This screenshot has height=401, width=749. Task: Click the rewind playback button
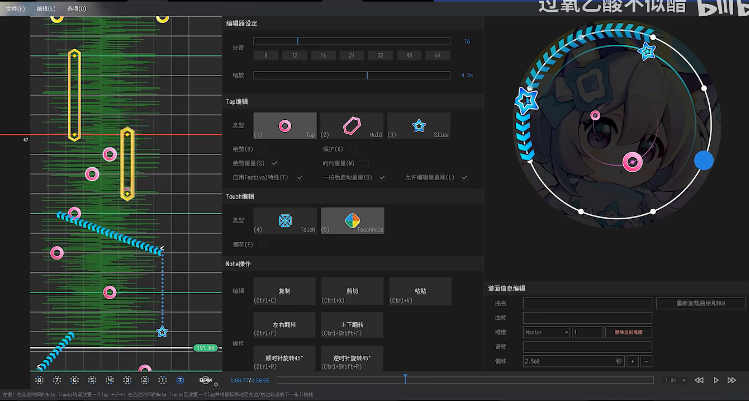tap(699, 380)
